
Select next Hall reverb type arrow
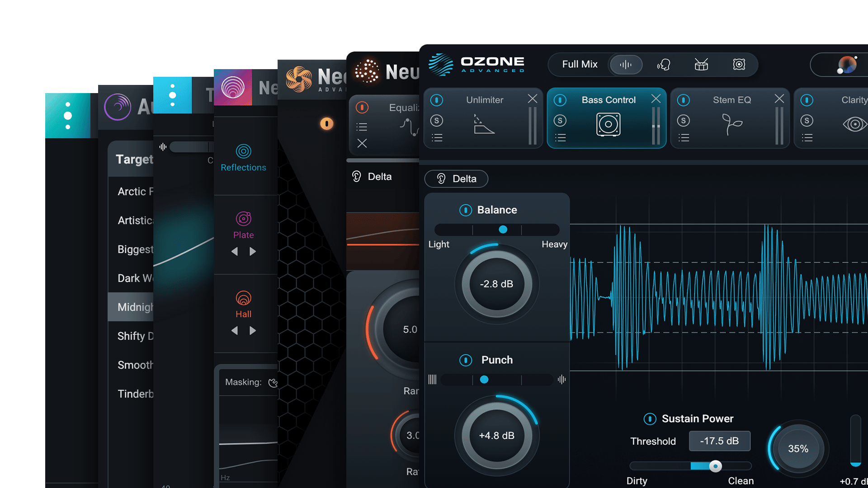pyautogui.click(x=253, y=331)
